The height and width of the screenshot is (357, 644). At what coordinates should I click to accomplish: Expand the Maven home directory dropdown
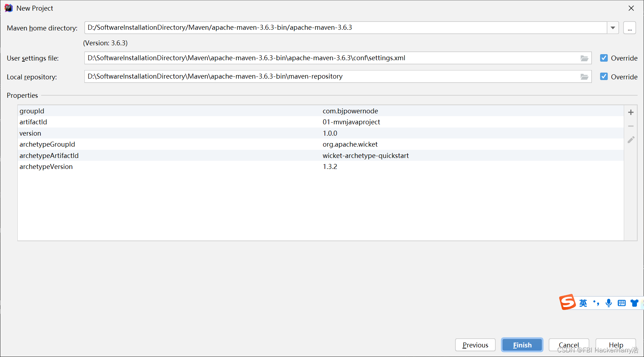coord(613,28)
